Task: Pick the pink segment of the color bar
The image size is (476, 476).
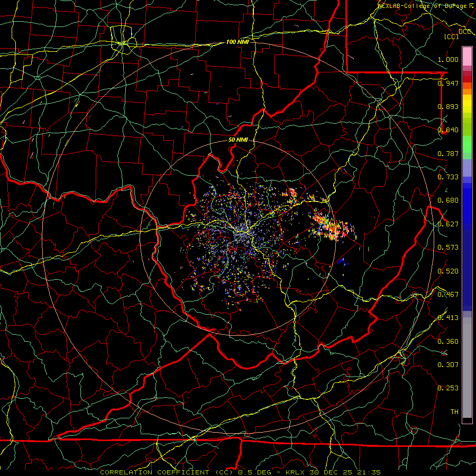Action: (467, 57)
